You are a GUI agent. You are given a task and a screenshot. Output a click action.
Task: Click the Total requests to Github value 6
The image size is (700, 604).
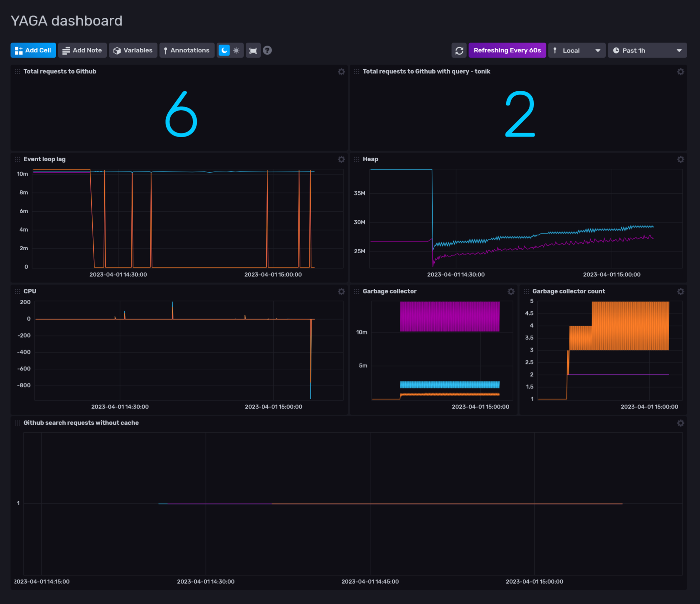click(x=181, y=114)
